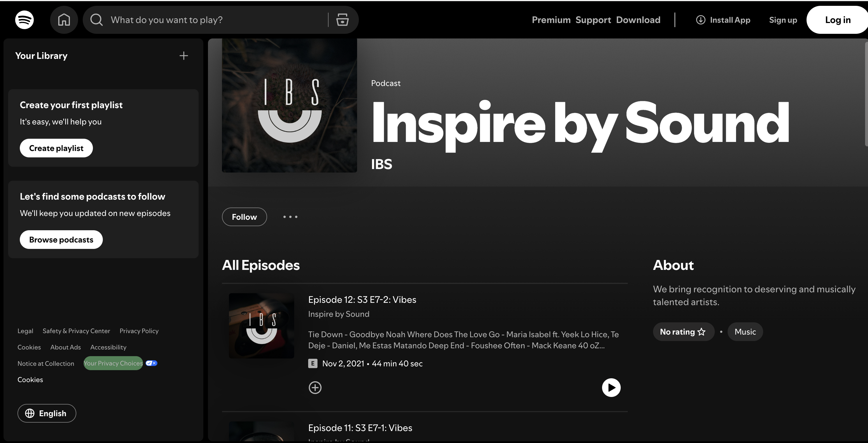The width and height of the screenshot is (868, 443).
Task: Click the Install App link
Action: tap(723, 20)
